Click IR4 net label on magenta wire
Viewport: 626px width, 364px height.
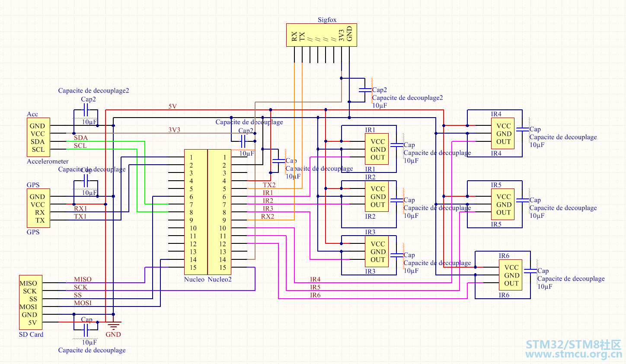point(315,280)
